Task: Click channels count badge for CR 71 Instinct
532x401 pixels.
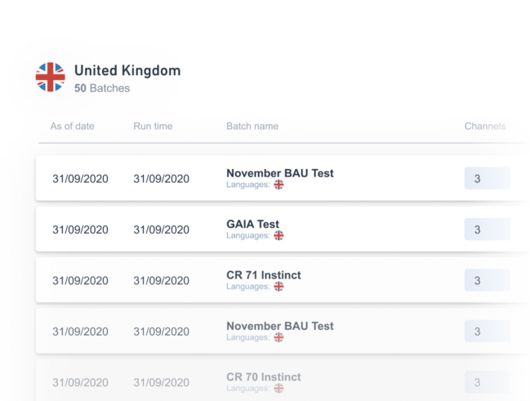Action: (486, 280)
